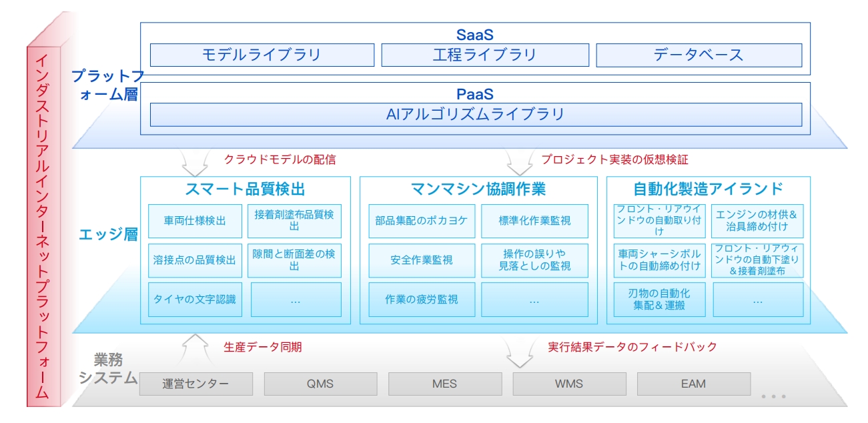This screenshot has height=423, width=868.
Task: Click the ellipsis tile in 自動化製造アイランド panel
Action: 757,300
